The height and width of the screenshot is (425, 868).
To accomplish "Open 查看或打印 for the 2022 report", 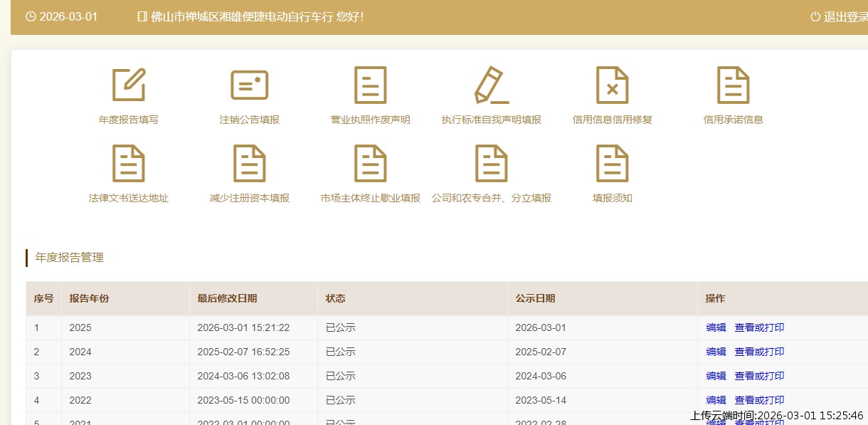I will [x=759, y=400].
